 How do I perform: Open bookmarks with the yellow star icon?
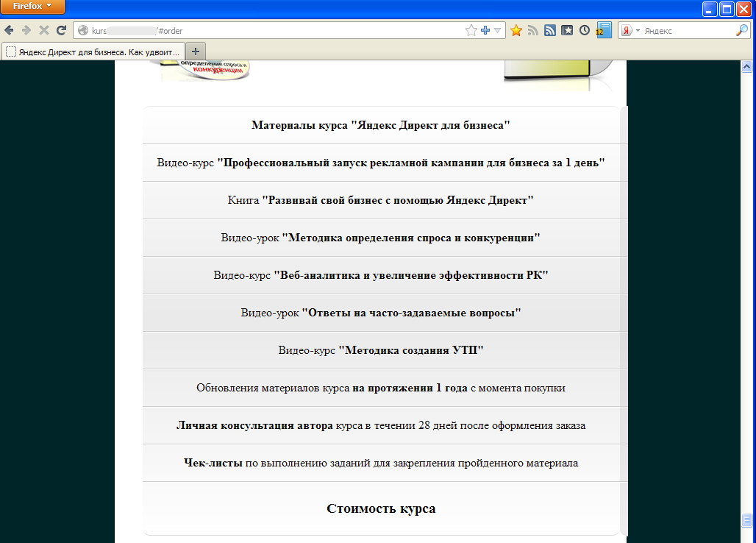point(516,30)
